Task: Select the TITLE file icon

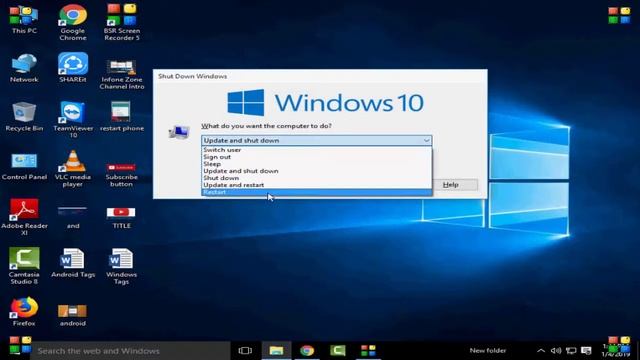Action: click(x=121, y=218)
